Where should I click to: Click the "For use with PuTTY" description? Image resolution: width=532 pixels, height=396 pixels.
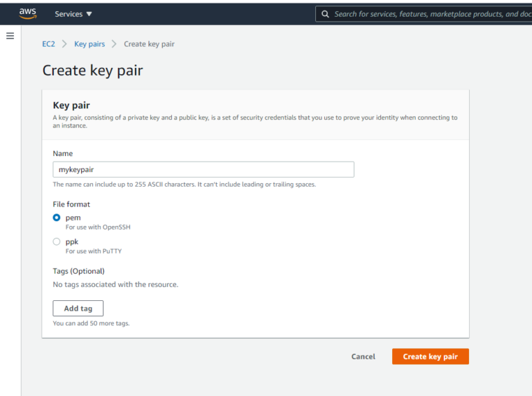pyautogui.click(x=94, y=251)
